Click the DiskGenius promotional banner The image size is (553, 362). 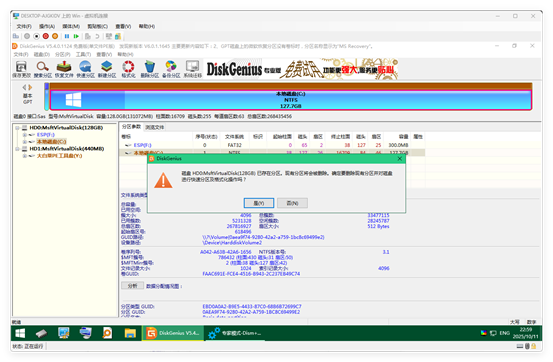tap(302, 69)
